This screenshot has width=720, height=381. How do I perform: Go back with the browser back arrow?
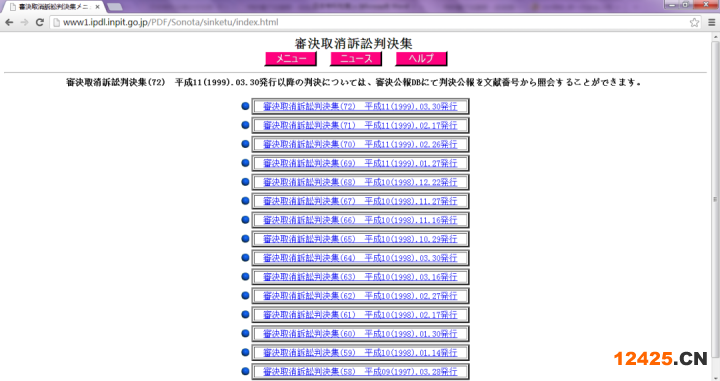(9, 22)
